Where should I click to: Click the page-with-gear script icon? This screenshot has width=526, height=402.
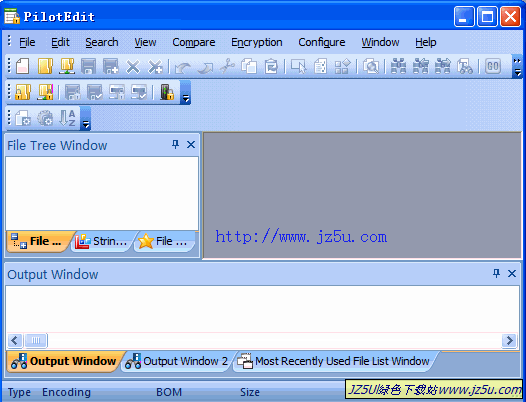pos(23,118)
